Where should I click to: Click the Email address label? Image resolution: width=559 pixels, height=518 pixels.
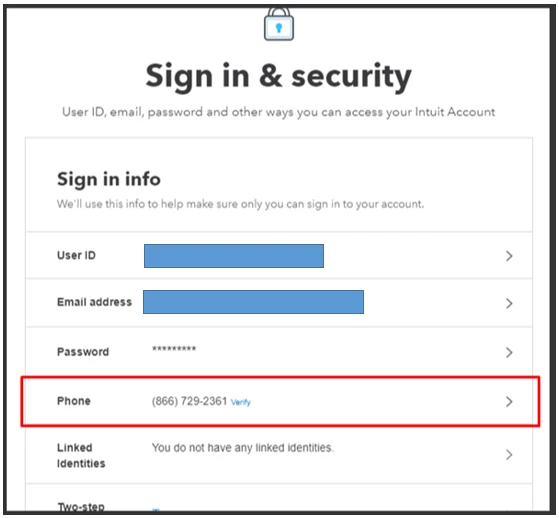(x=94, y=302)
